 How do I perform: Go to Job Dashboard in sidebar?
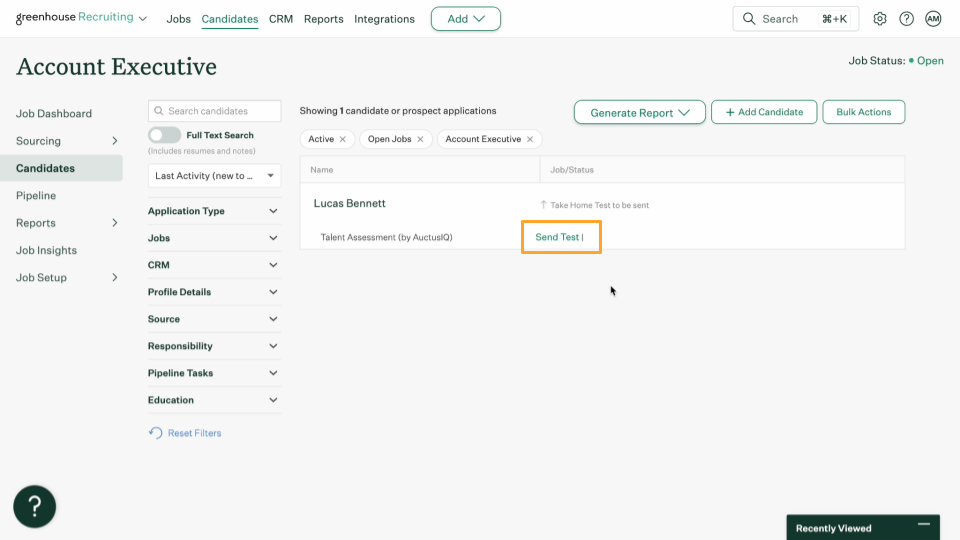point(54,113)
